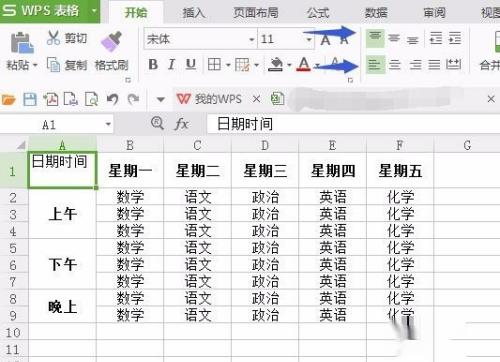Select the 星期五 header cell
Screen dimensions: 500x362
[400, 170]
